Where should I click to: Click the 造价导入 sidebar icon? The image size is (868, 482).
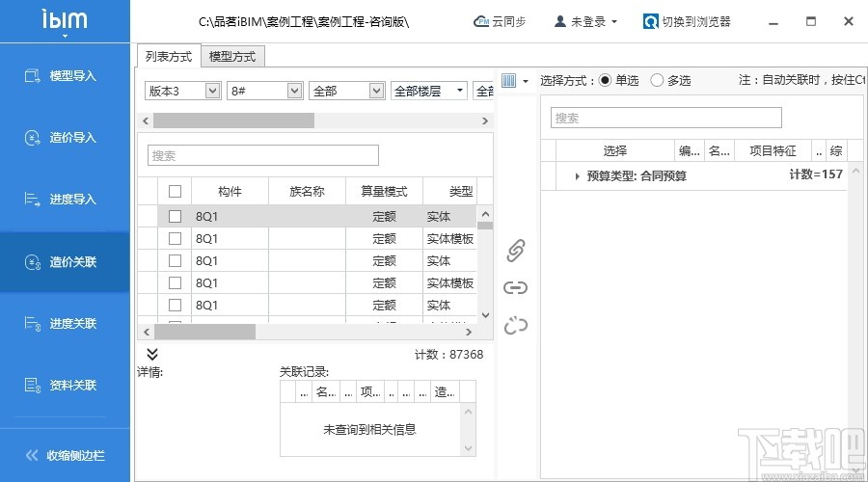point(33,137)
